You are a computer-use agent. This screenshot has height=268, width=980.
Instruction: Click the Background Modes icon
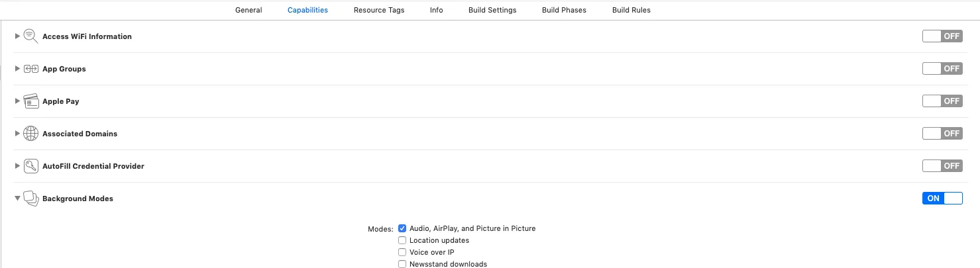[31, 199]
